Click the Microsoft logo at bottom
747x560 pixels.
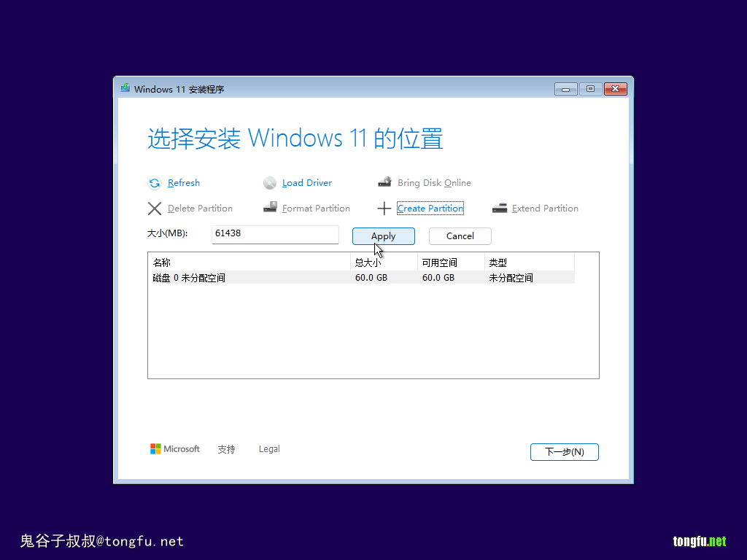tap(156, 449)
